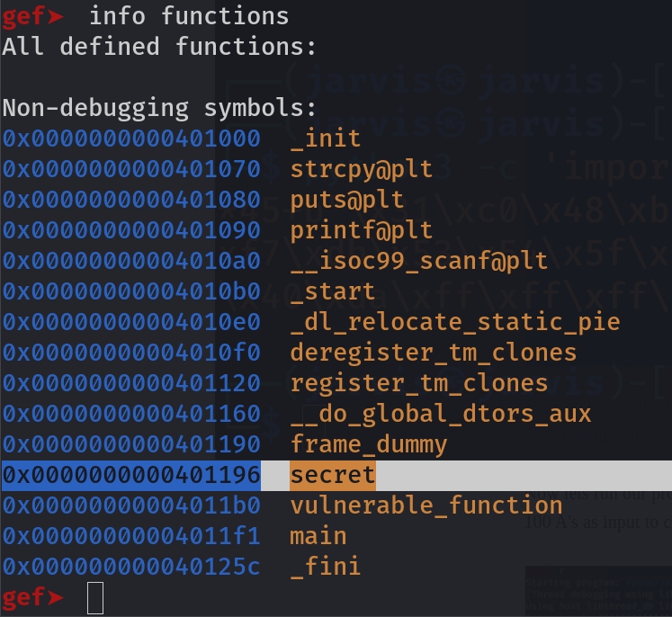Select the main function symbol
The image size is (672, 617).
click(318, 536)
